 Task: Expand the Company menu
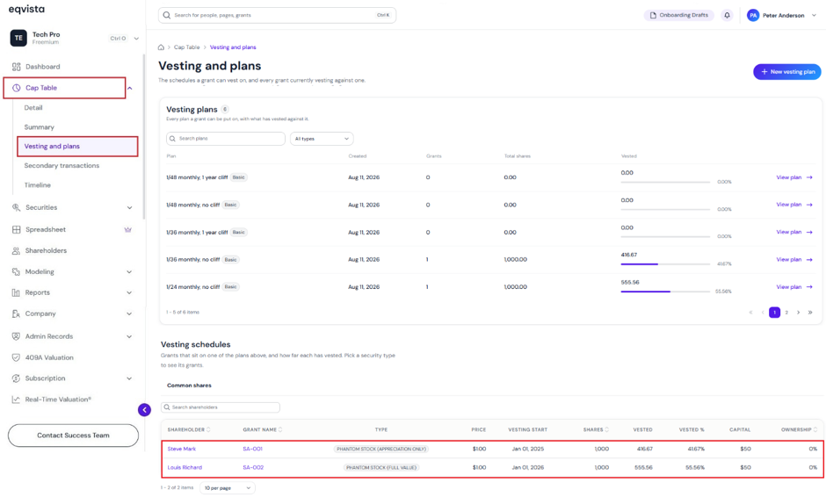129,313
